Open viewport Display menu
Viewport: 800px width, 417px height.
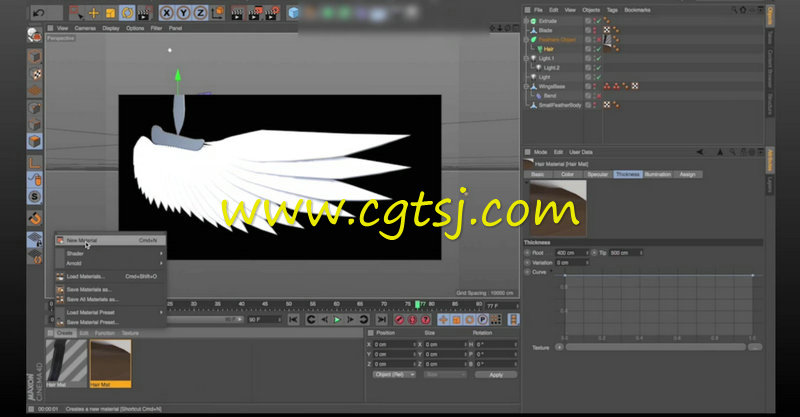point(111,28)
